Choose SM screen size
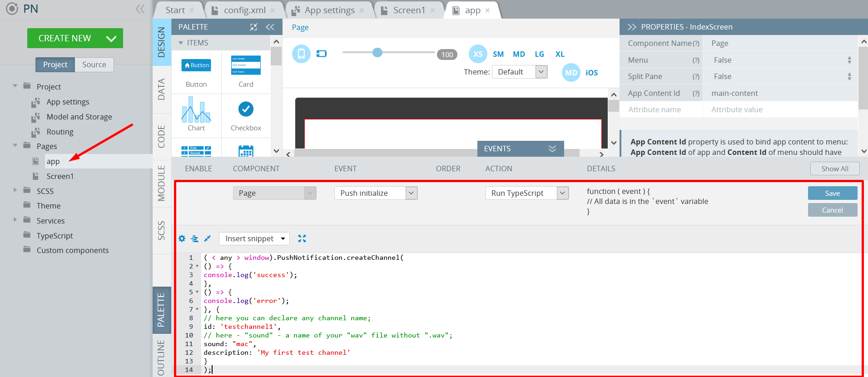Screen dimensions: 868x377 pyautogui.click(x=498, y=54)
